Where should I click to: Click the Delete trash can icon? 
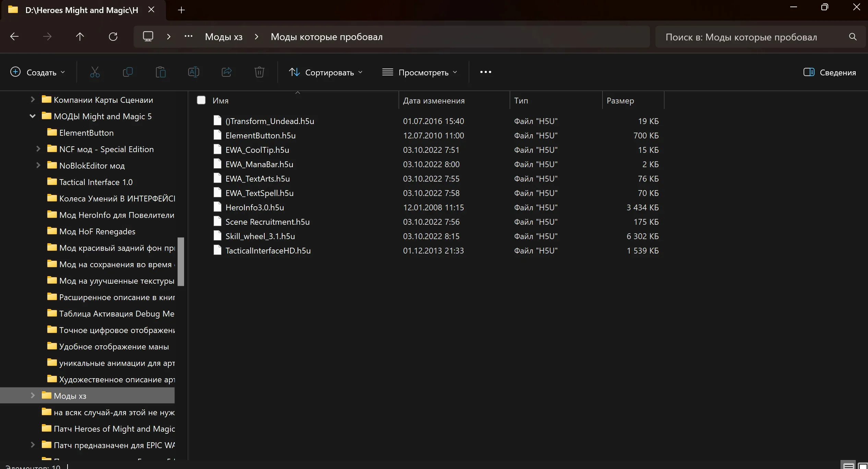pyautogui.click(x=260, y=72)
